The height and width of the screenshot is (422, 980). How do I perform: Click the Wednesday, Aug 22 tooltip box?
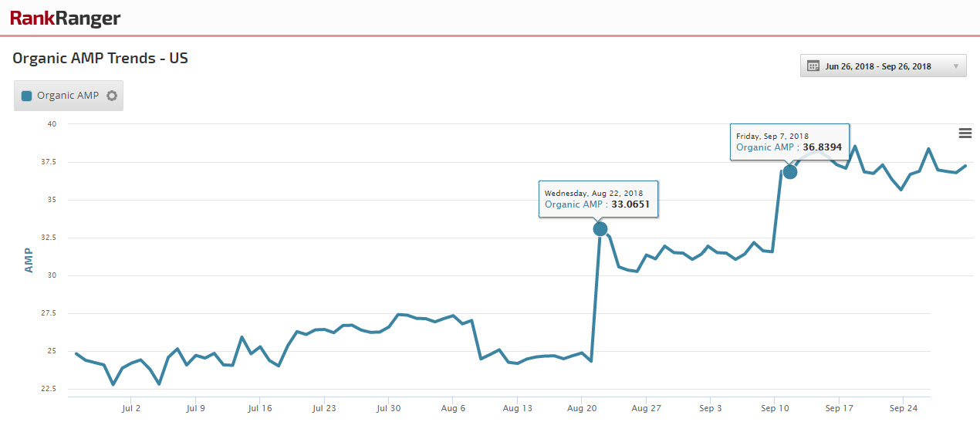pyautogui.click(x=598, y=199)
